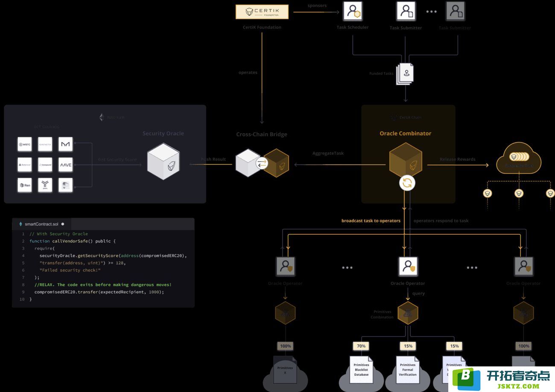Click the "Funded Tasks" label
The image size is (555, 392).
[x=381, y=73]
